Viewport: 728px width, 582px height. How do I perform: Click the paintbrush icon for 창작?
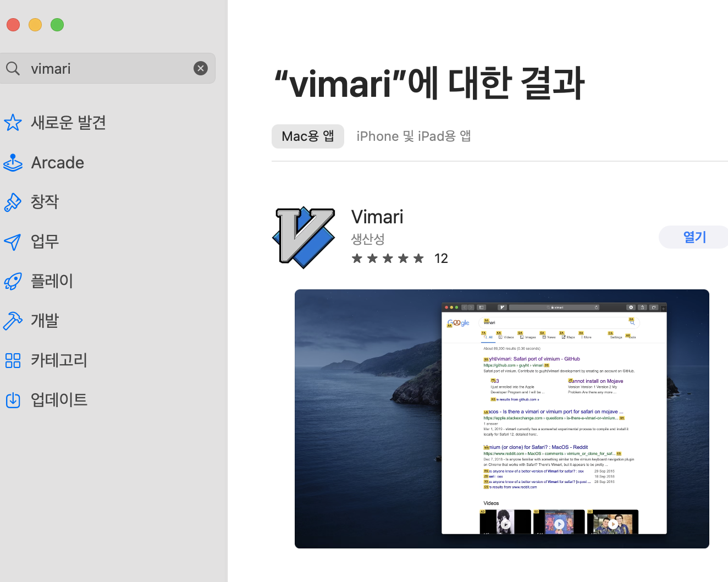[13, 202]
